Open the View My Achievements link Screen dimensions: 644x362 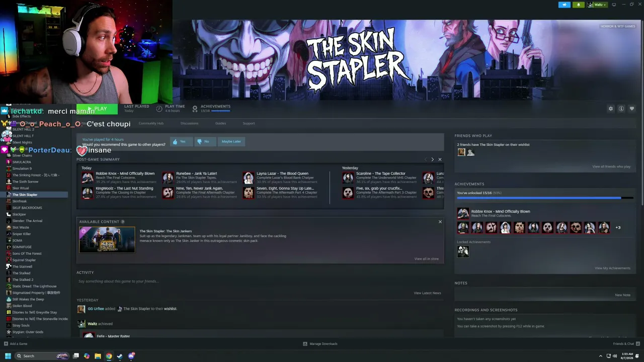pos(612,268)
